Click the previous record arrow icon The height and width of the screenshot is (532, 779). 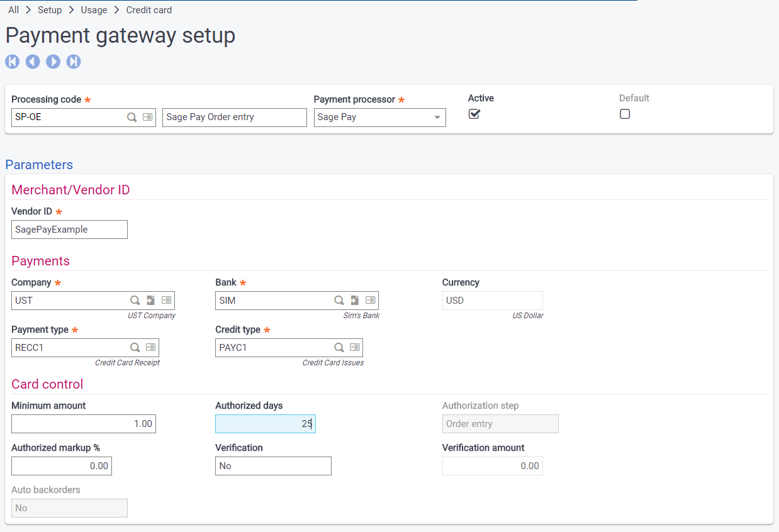pos(33,62)
